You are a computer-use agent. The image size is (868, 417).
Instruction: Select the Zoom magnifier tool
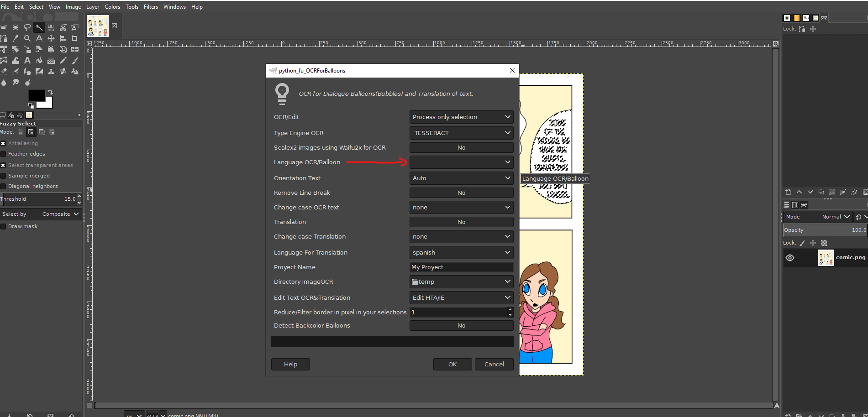[27, 39]
